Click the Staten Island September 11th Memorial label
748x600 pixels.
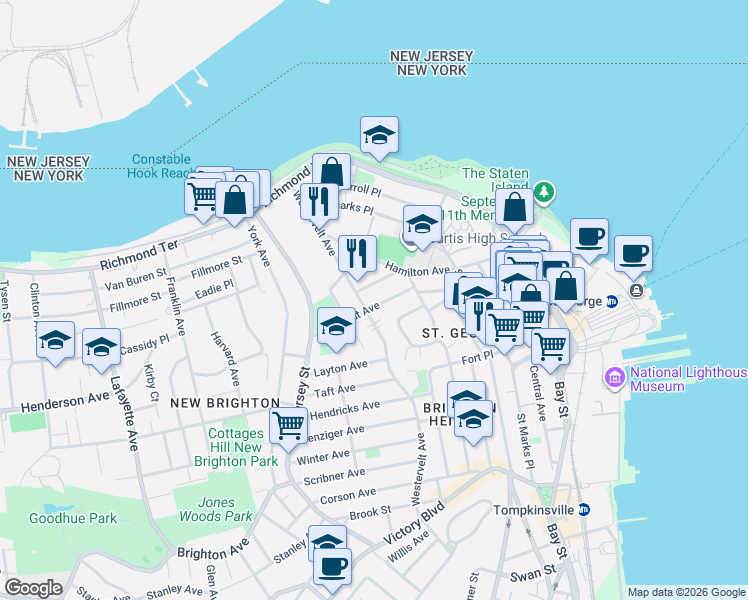tap(494, 194)
